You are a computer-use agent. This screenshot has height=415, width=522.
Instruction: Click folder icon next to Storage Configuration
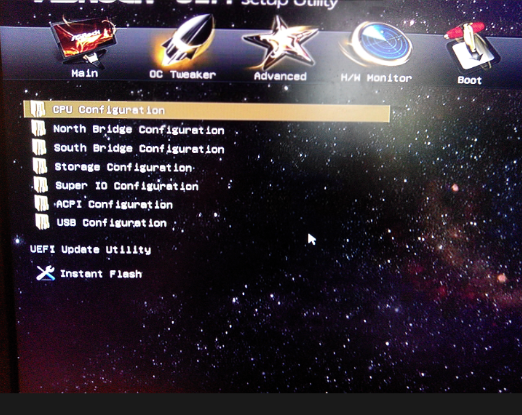pyautogui.click(x=40, y=166)
